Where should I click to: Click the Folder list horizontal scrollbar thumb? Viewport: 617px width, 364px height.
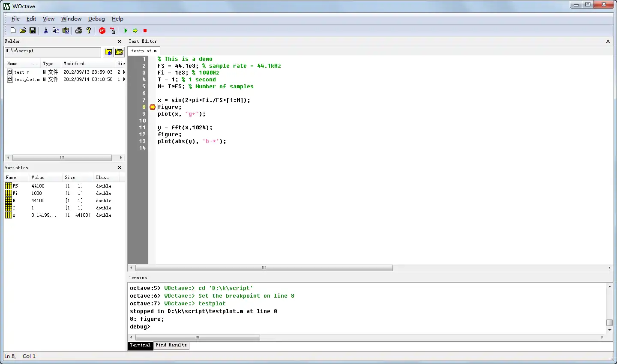(x=62, y=158)
